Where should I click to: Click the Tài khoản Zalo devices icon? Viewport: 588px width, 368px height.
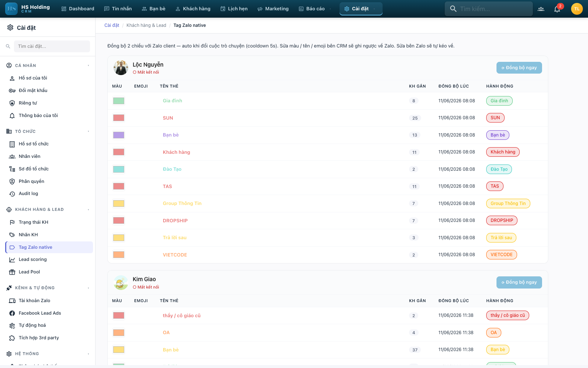click(x=12, y=301)
